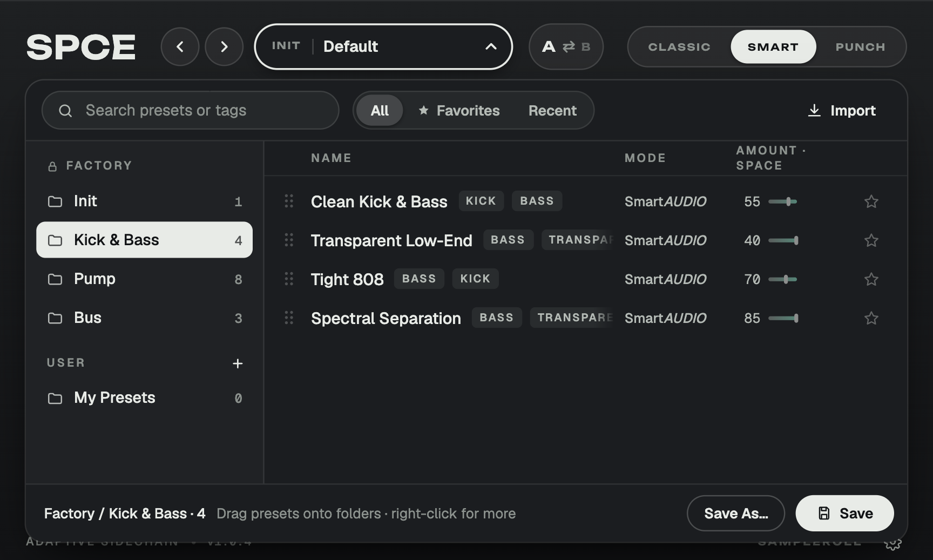Mark Tight 808 as favorite

click(871, 279)
